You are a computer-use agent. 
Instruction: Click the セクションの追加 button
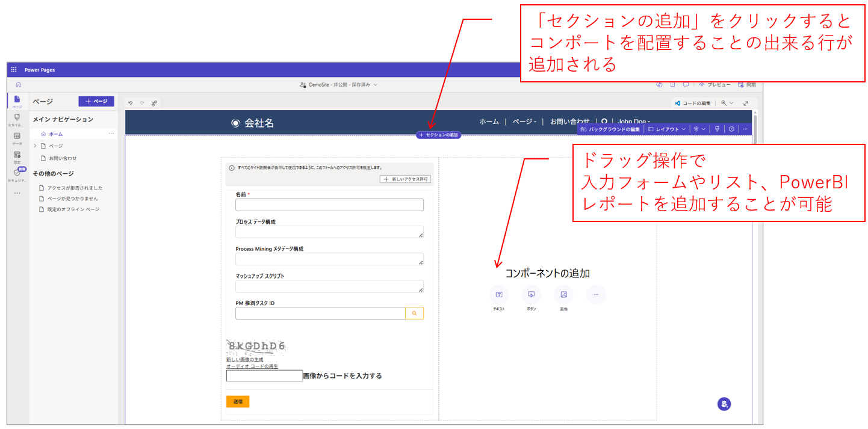coord(439,135)
